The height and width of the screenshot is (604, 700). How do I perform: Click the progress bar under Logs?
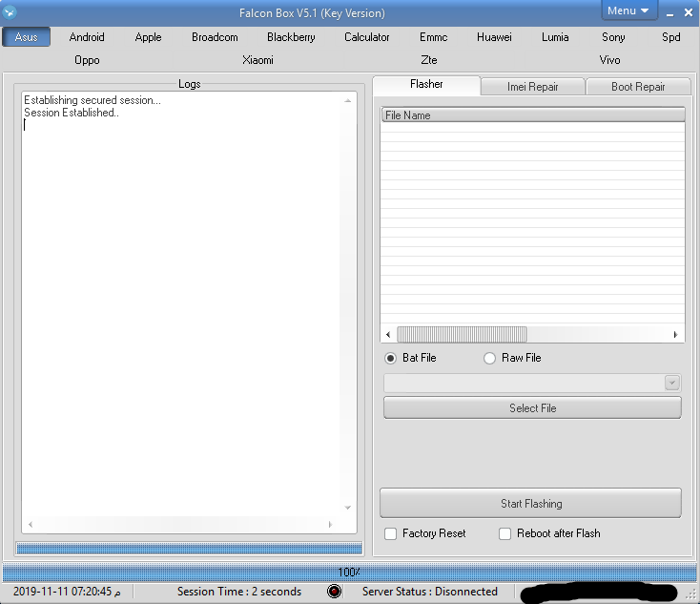pyautogui.click(x=189, y=548)
